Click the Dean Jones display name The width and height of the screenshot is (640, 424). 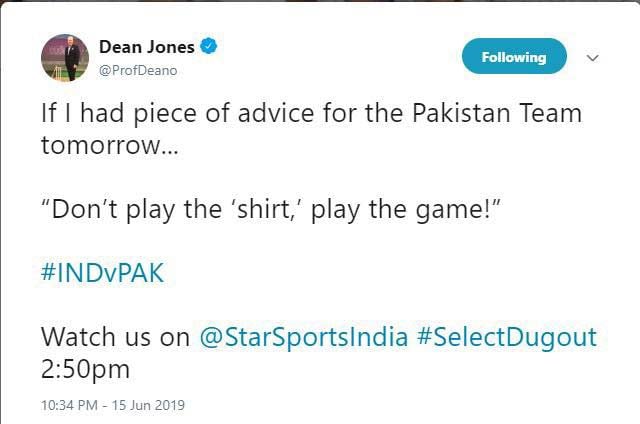147,46
